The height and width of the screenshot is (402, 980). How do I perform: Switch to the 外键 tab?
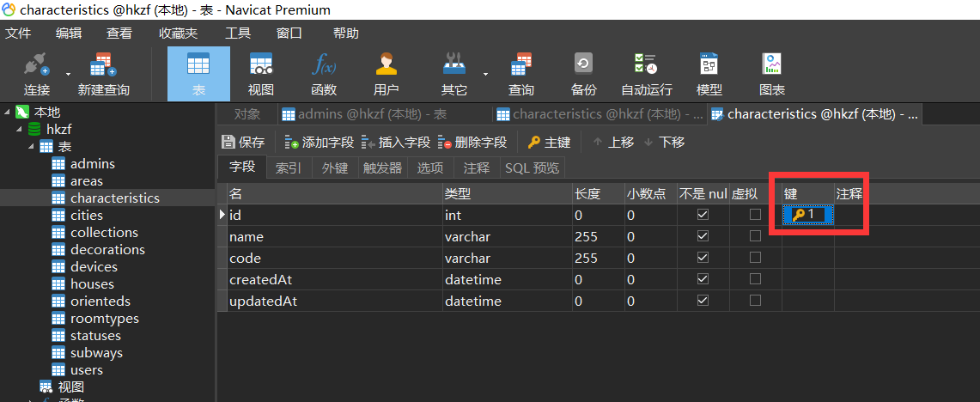click(334, 167)
